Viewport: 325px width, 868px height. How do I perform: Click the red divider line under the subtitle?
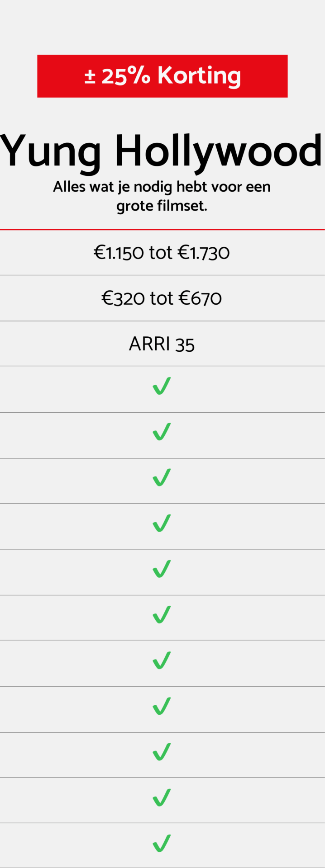click(162, 230)
